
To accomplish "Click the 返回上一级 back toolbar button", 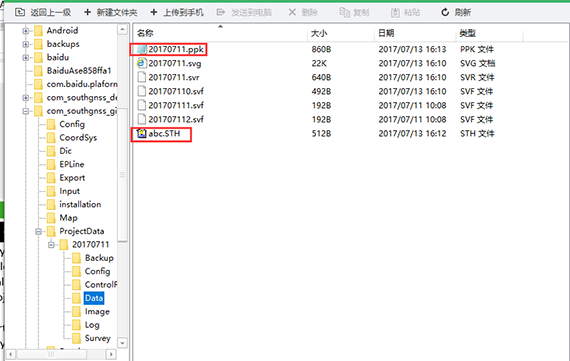I will point(43,12).
